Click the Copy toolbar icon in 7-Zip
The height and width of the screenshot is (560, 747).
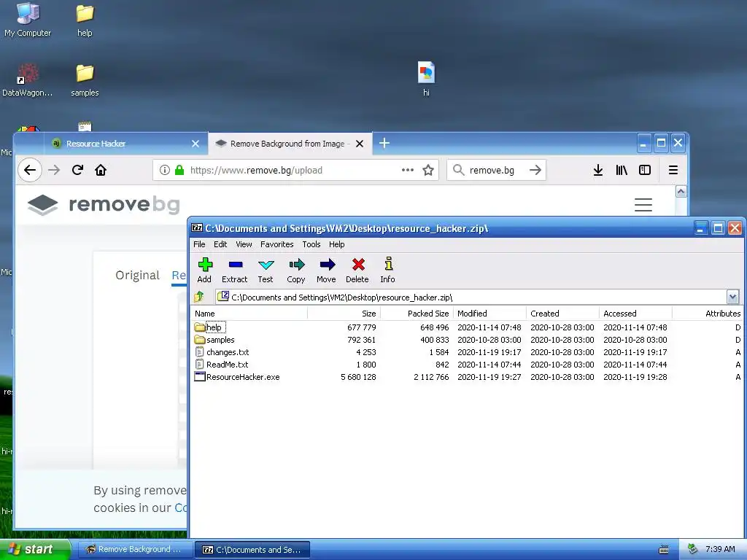pos(296,270)
